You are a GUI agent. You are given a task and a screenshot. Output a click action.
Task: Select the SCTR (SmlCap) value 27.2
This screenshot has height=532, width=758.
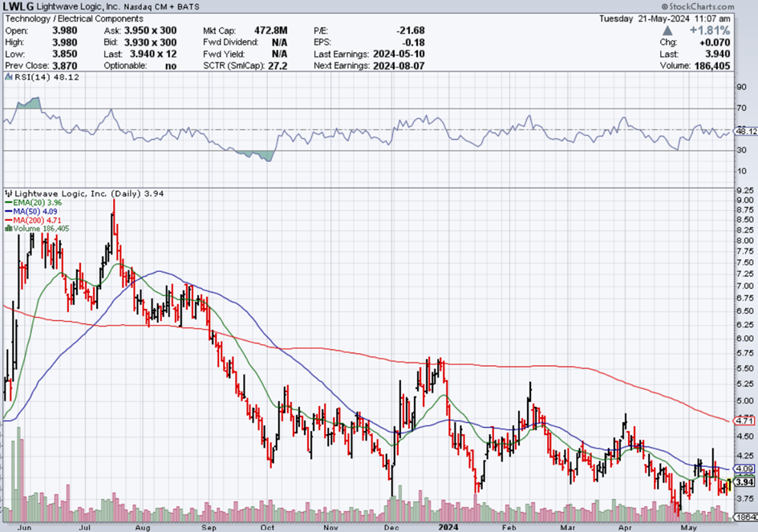(278, 66)
